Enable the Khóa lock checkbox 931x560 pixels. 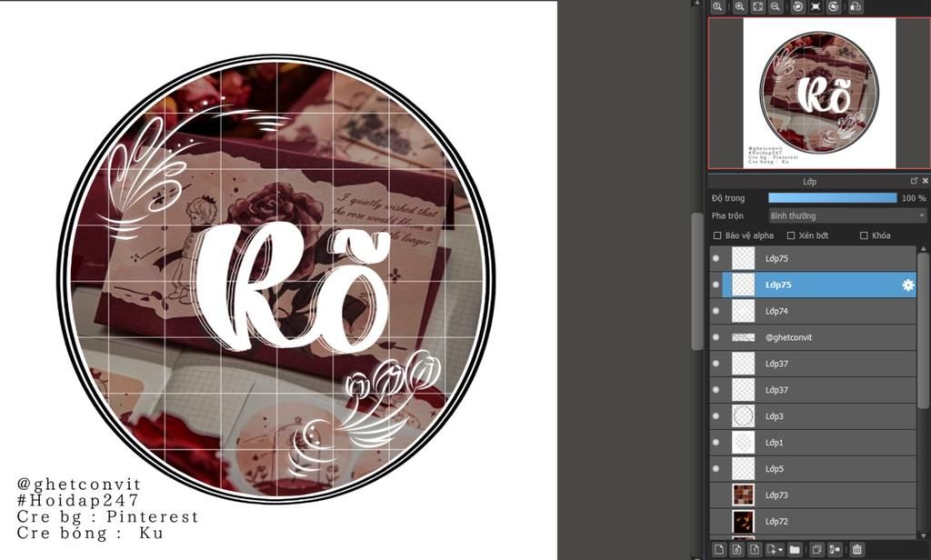pos(864,235)
